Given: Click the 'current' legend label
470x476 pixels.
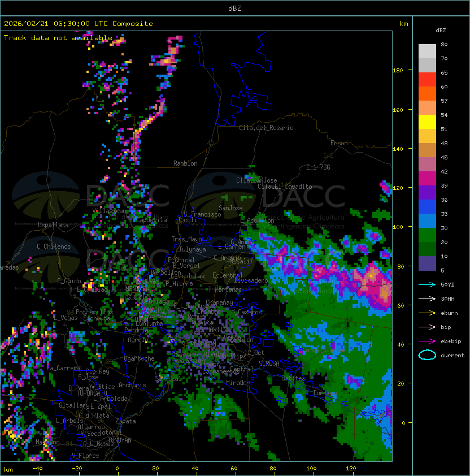Looking at the screenshot, I should pos(452,356).
